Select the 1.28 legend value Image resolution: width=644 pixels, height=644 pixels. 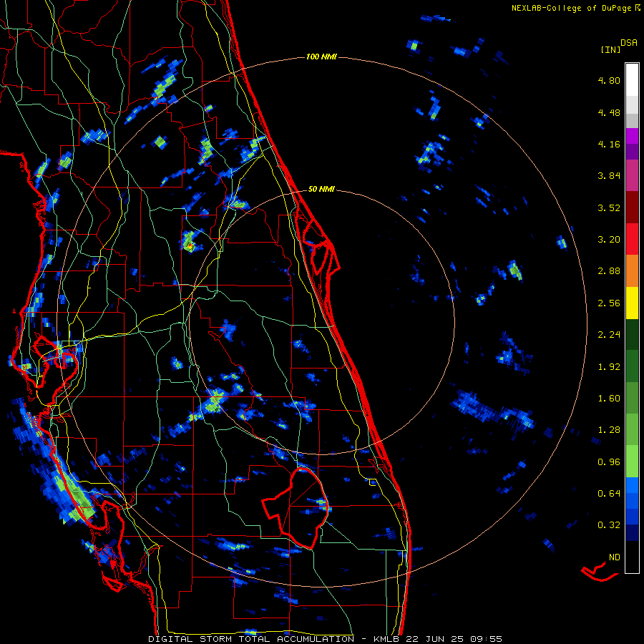609,430
